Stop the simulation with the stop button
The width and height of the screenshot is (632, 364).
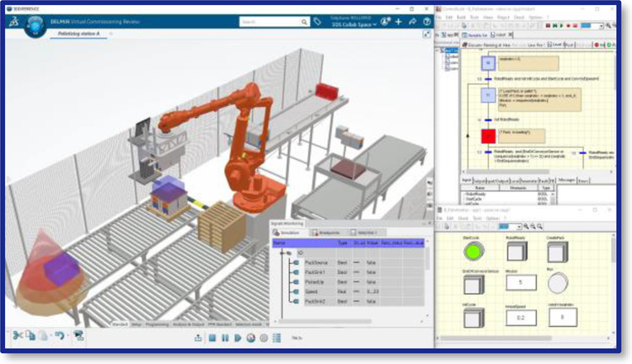212,338
